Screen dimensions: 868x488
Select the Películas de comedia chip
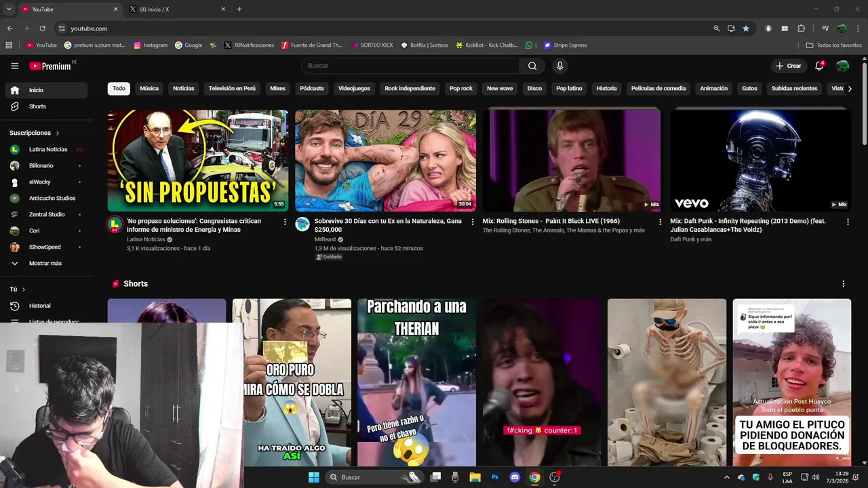pyautogui.click(x=658, y=89)
